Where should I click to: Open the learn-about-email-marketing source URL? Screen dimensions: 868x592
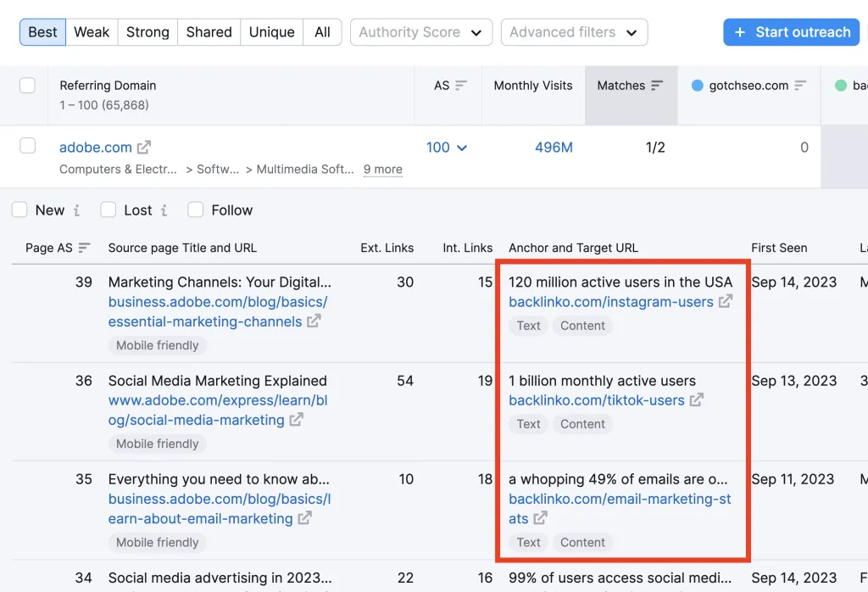pos(220,508)
